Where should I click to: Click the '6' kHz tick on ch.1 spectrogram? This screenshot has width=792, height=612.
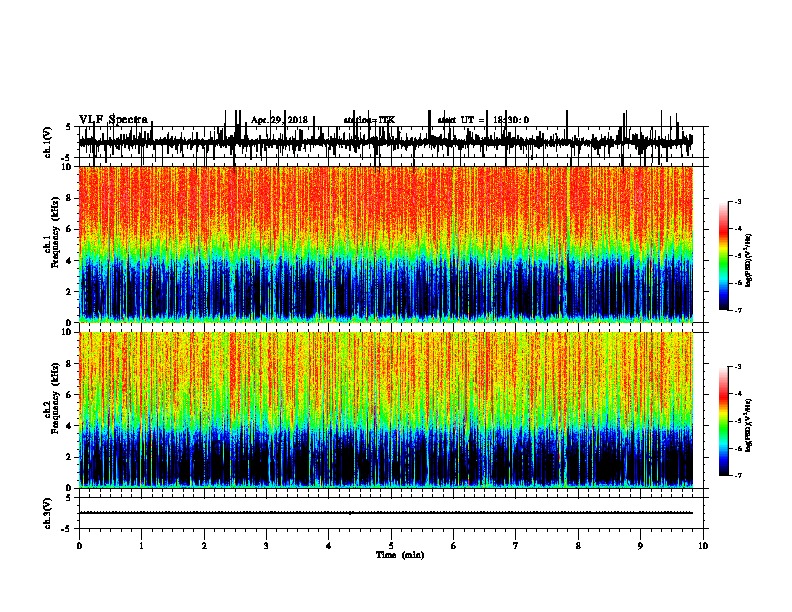[70, 229]
